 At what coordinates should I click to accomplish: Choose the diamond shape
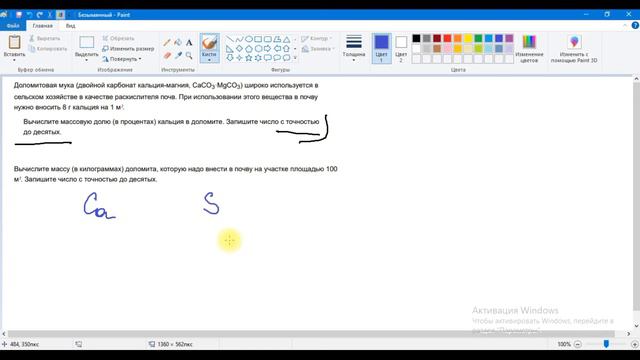click(239, 49)
